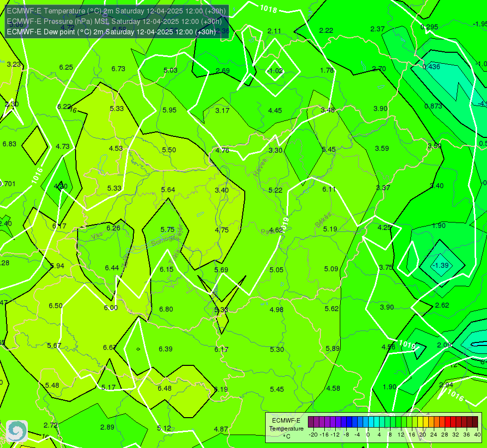The width and height of the screenshot is (487, 448).
Task: Click the 2.22 map value
Action: point(326,30)
